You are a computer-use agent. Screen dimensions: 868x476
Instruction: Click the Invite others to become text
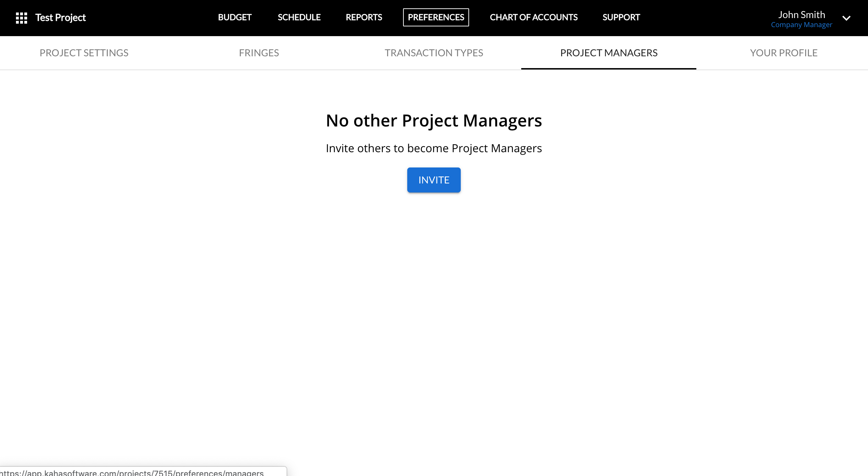tap(434, 148)
